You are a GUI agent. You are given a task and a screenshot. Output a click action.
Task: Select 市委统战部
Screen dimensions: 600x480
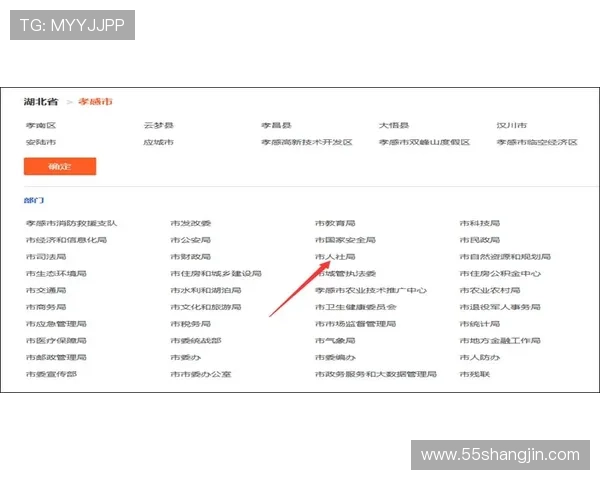(x=196, y=340)
